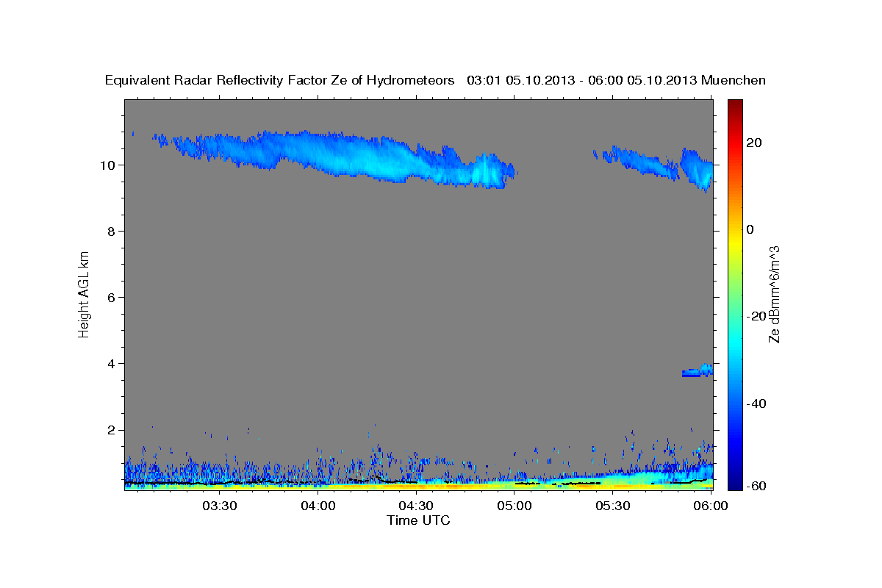Click the 'Height AGL km' axis label

click(85, 294)
